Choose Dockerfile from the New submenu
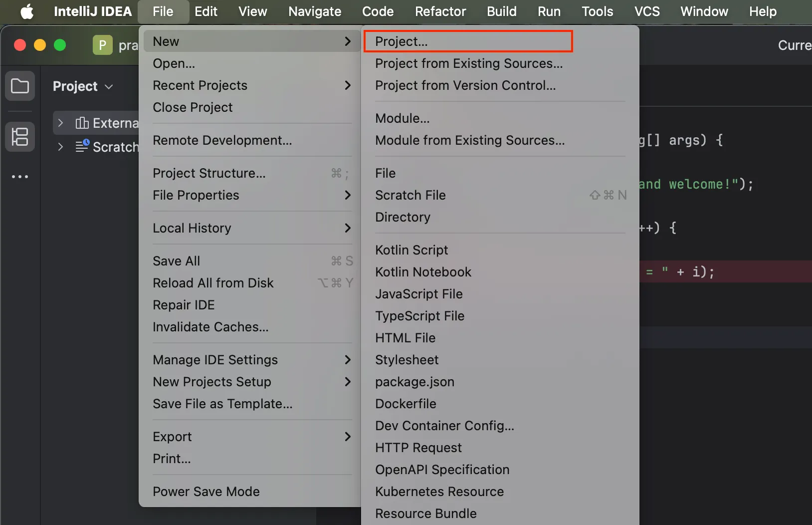Image resolution: width=812 pixels, height=525 pixels. click(x=406, y=404)
